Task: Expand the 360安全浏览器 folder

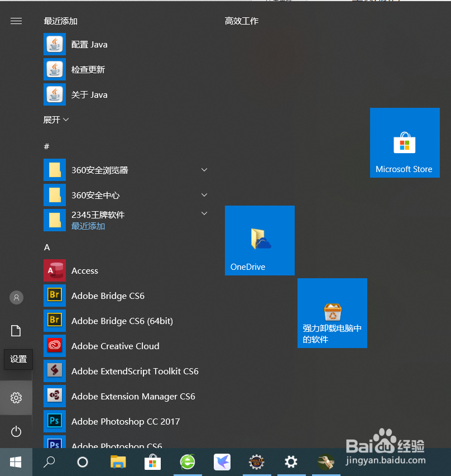Action: point(204,169)
